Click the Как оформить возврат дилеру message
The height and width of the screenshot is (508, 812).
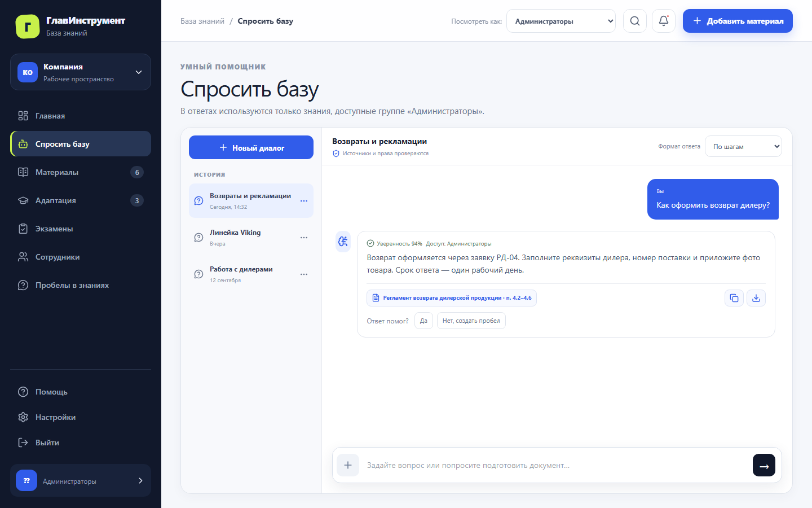tap(713, 199)
